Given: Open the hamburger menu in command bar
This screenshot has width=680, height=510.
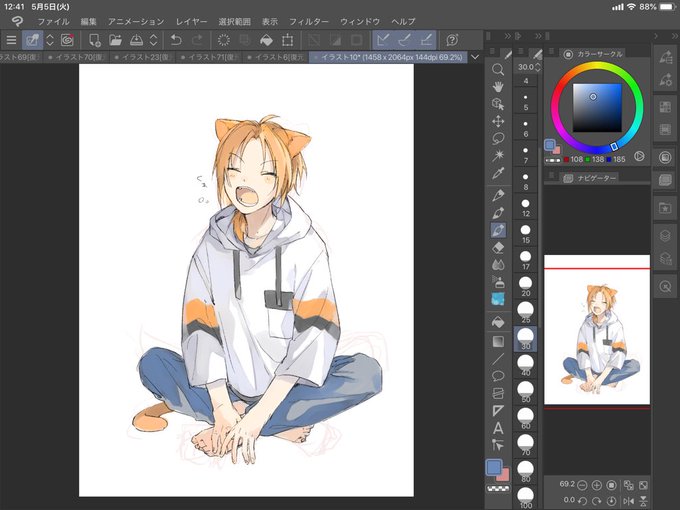Looking at the screenshot, I should point(11,40).
